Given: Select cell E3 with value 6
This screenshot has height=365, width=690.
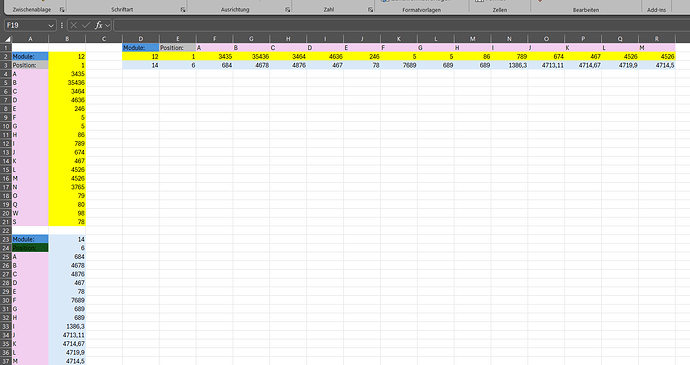Looking at the screenshot, I should click(x=178, y=65).
